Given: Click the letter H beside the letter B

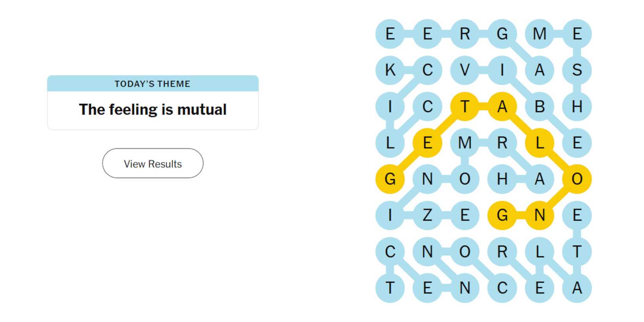Looking at the screenshot, I should 577,107.
